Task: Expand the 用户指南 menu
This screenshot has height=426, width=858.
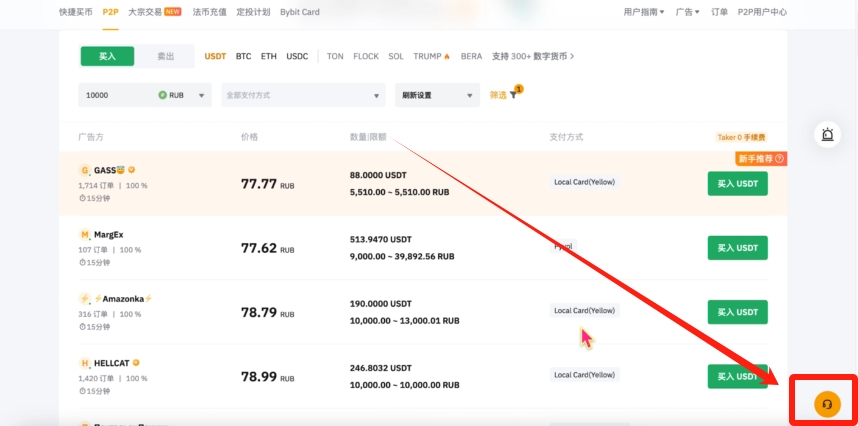Action: click(x=644, y=11)
